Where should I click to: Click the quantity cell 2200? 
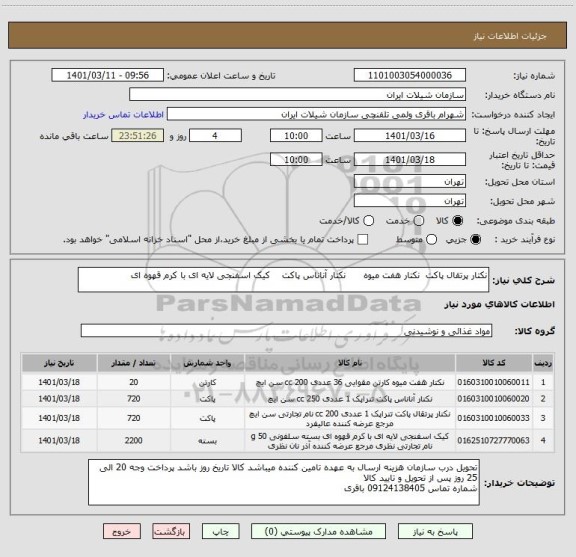[134, 440]
